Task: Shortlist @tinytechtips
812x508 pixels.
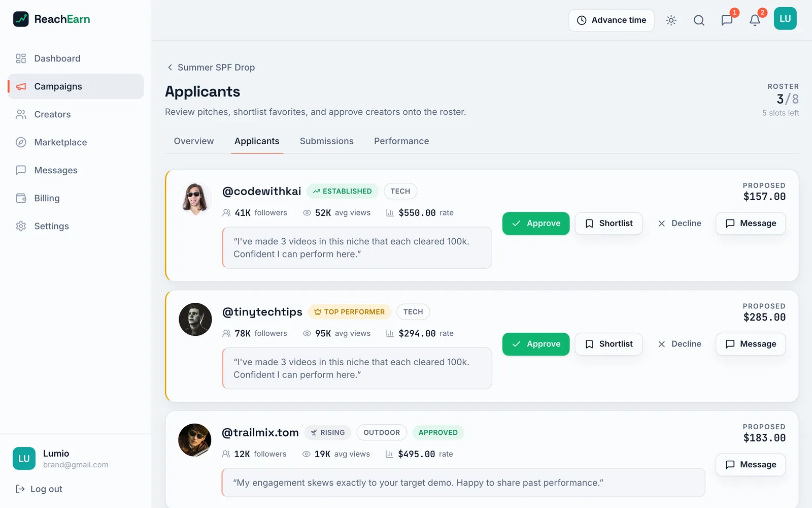Action: pyautogui.click(x=608, y=344)
